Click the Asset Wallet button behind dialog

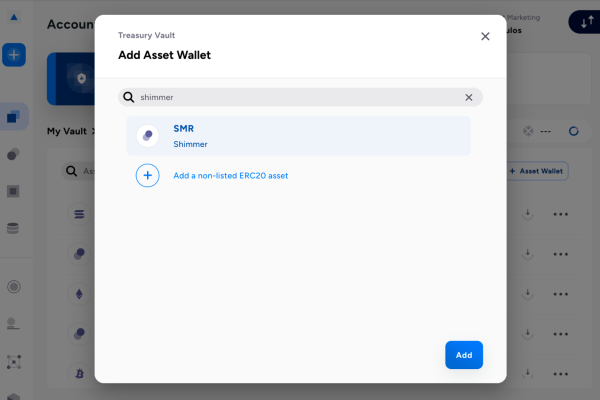coord(537,171)
